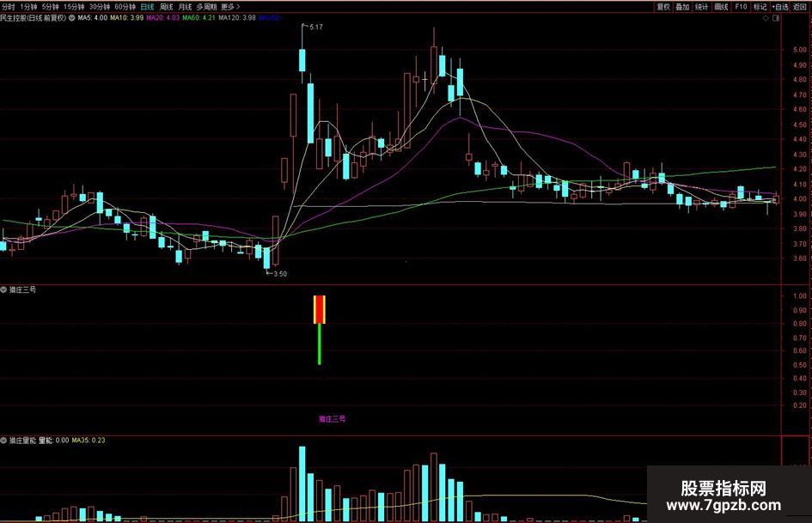Click the 3.50 low price label

[280, 274]
